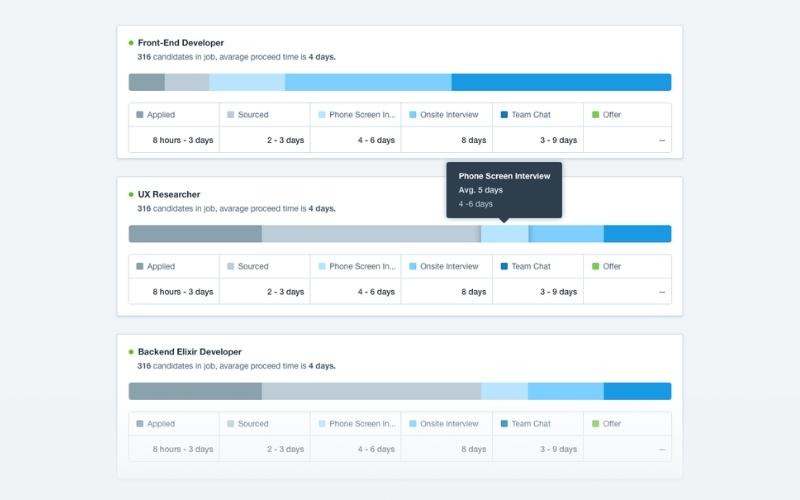This screenshot has width=800, height=500.
Task: Click Onsite Interview square in Backend Elixir card
Action: (x=413, y=424)
